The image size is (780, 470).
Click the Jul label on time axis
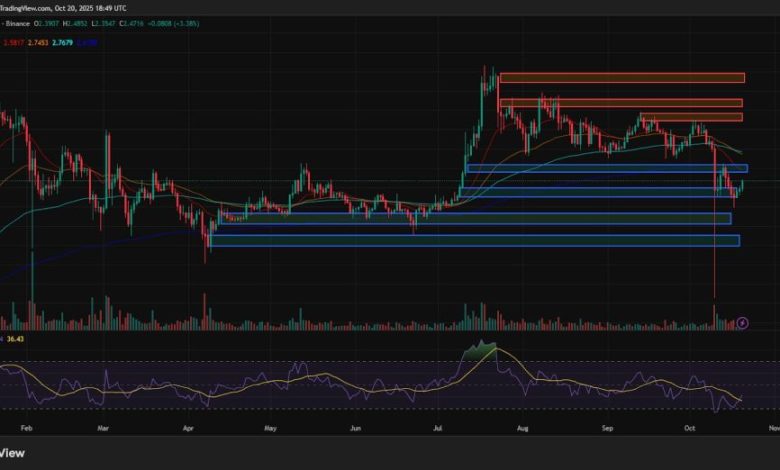[x=439, y=424]
